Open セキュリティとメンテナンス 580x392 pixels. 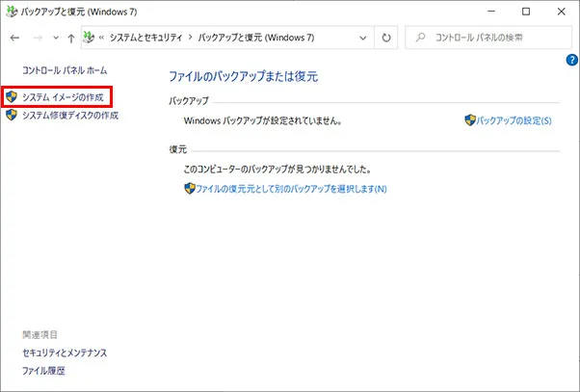tap(65, 353)
